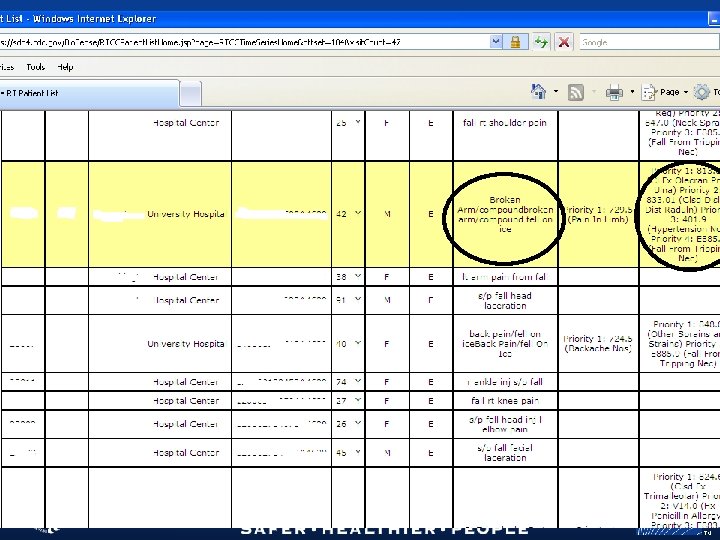This screenshot has height=540, width=720.
Task: Click 's/p fall head laceration' cell
Action: coord(505,300)
